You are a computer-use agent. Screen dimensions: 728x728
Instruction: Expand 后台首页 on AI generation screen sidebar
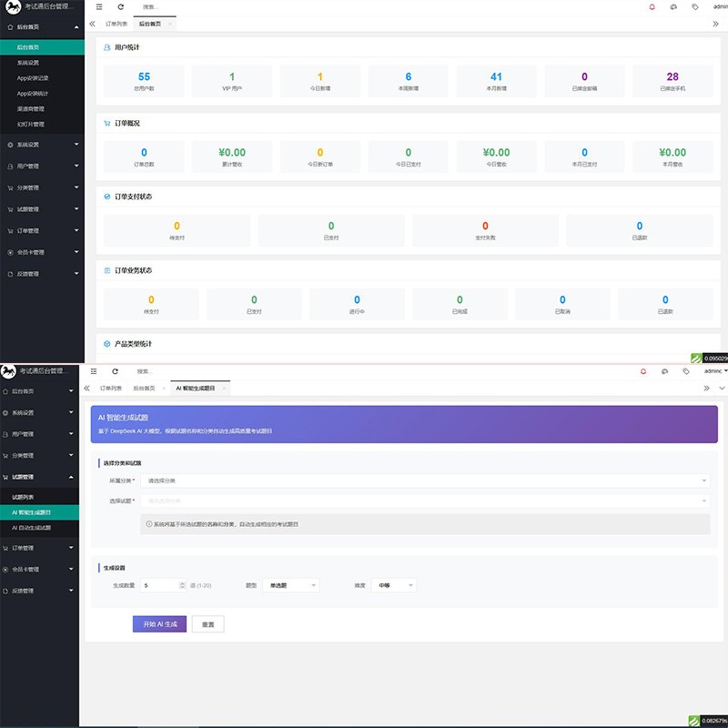[x=39, y=391]
